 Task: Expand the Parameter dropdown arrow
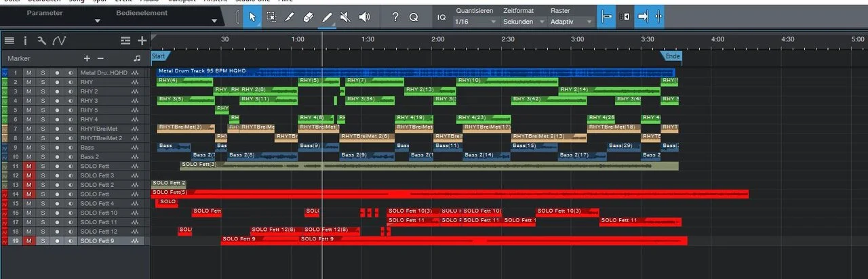coord(97,22)
